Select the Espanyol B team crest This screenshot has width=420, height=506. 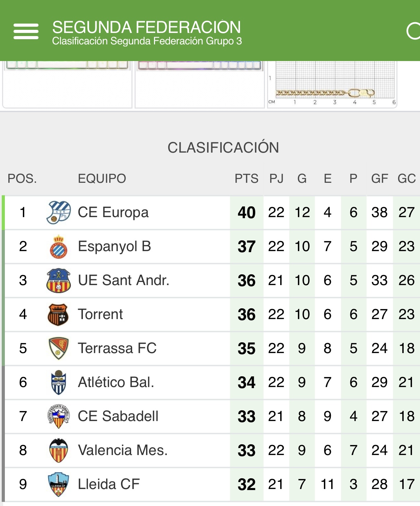point(59,246)
